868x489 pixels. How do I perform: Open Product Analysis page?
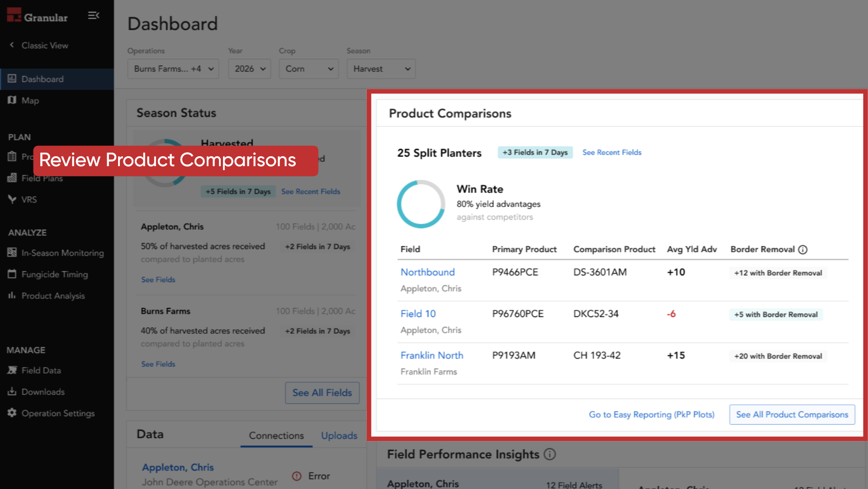tap(53, 296)
